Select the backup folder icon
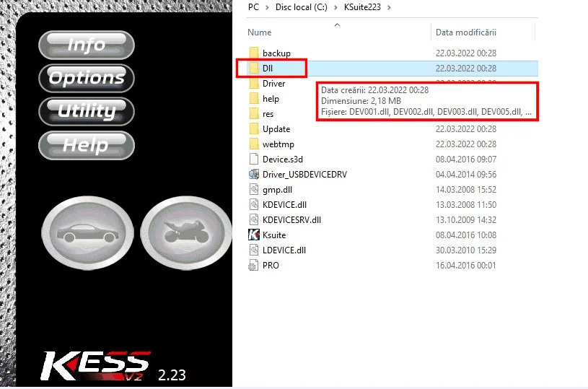Screen dimensions: 588x389 click(254, 53)
